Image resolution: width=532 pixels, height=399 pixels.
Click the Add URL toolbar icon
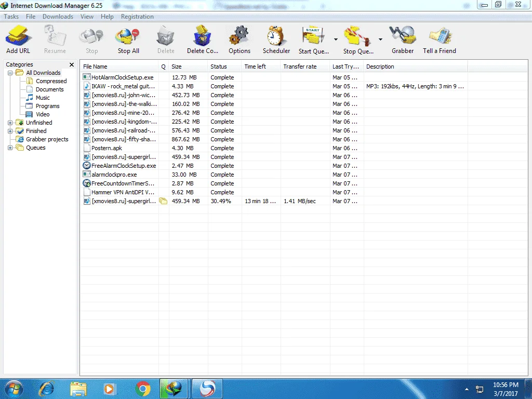[18, 36]
